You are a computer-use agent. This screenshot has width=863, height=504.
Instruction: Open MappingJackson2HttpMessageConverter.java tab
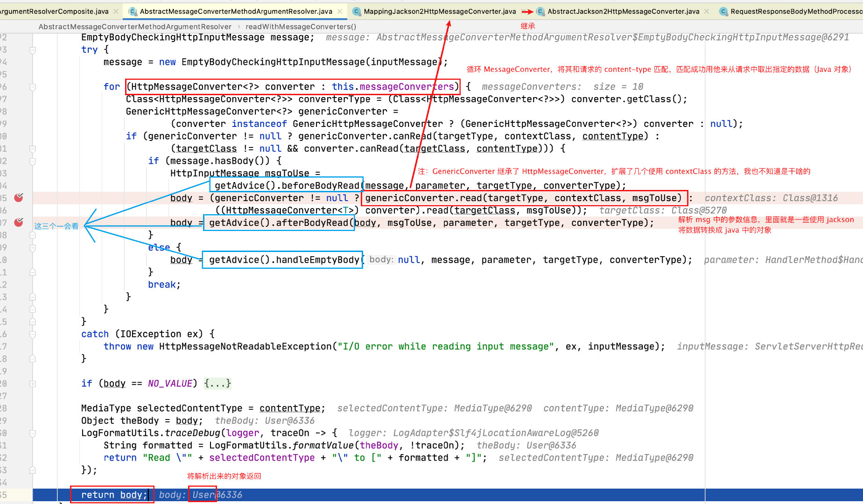(440, 11)
